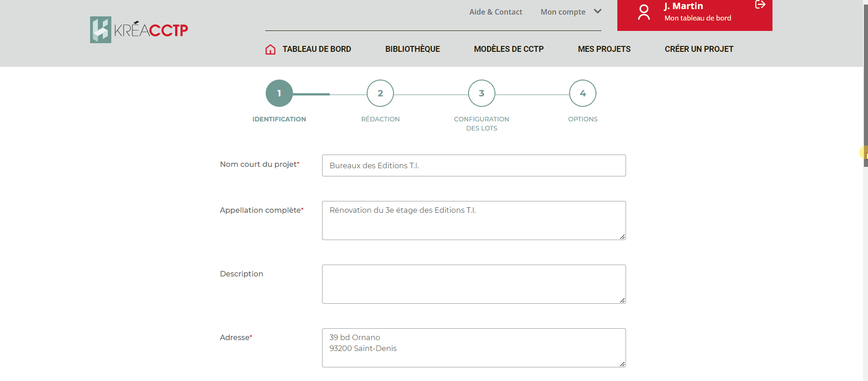The image size is (868, 381).
Task: Click the Nom court du projet field
Action: tap(474, 165)
